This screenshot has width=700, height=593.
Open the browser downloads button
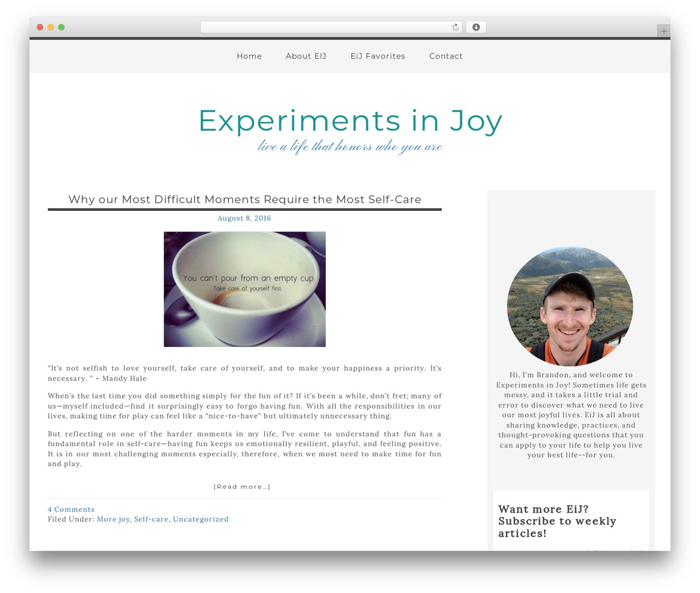(476, 27)
